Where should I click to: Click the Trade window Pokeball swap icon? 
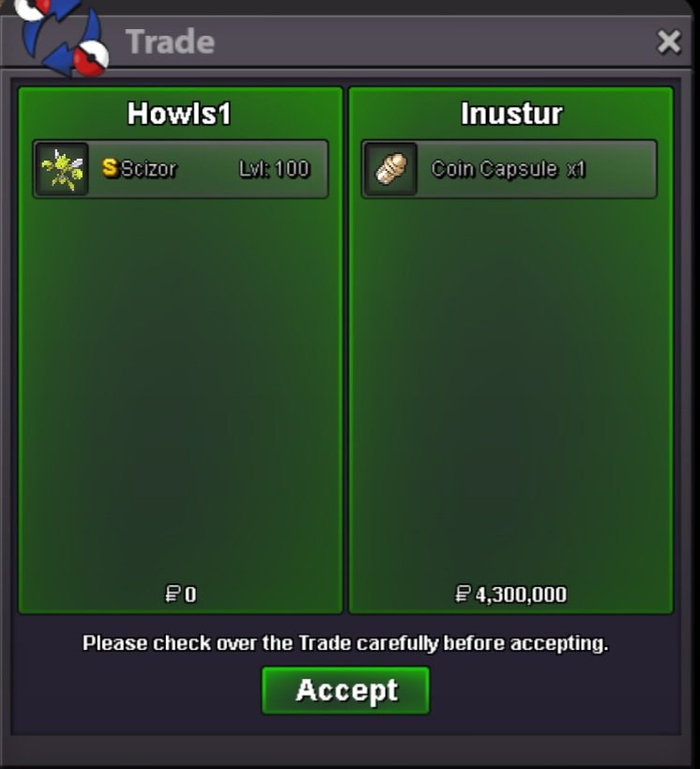coord(61,36)
